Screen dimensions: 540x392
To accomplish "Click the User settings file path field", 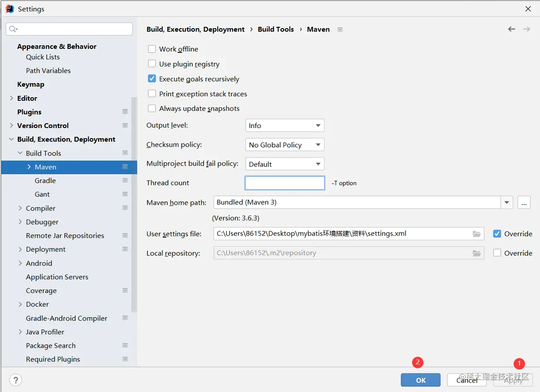I will 349,234.
